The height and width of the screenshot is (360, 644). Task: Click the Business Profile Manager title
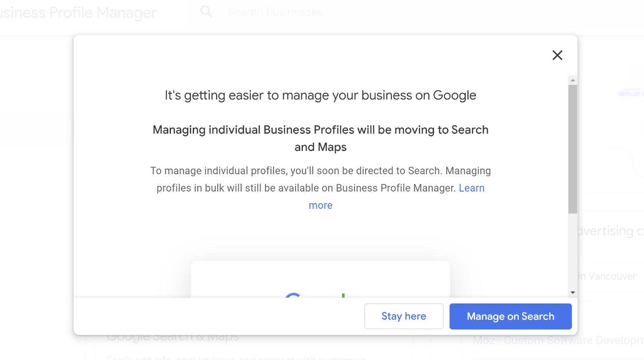tap(78, 13)
